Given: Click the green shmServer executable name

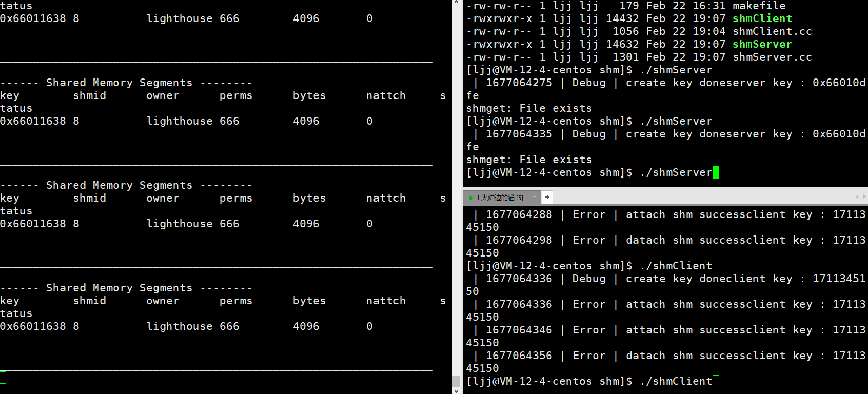Looking at the screenshot, I should [x=762, y=44].
